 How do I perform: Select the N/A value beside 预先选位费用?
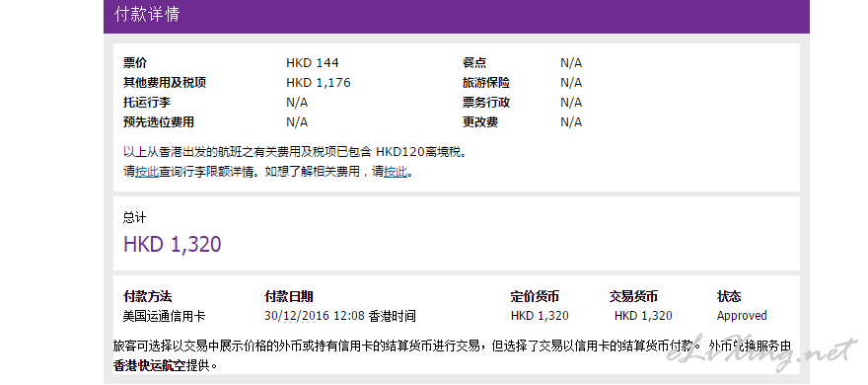tap(297, 121)
